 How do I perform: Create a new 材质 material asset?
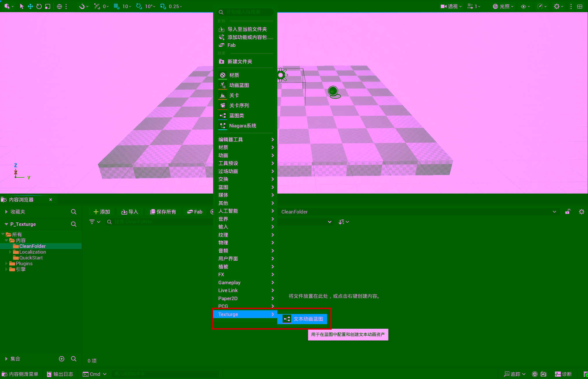(x=245, y=75)
